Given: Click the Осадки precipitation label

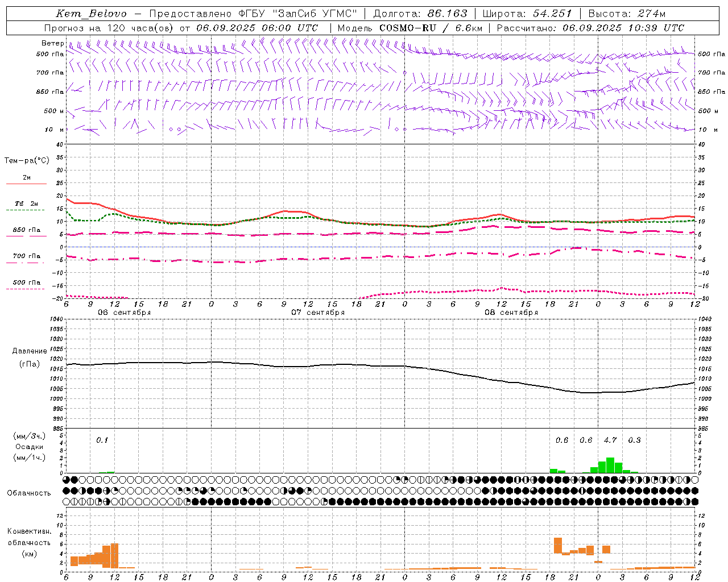Looking at the screenshot, I should 29,447.
